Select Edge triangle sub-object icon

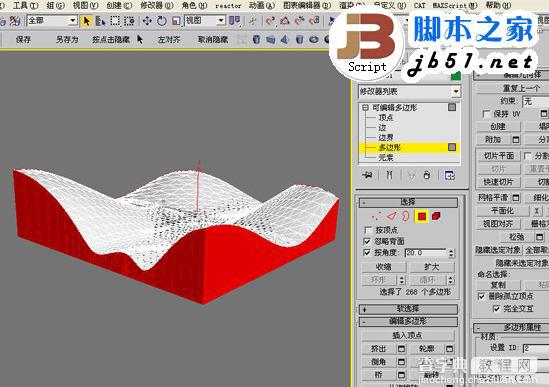pyautogui.click(x=392, y=216)
